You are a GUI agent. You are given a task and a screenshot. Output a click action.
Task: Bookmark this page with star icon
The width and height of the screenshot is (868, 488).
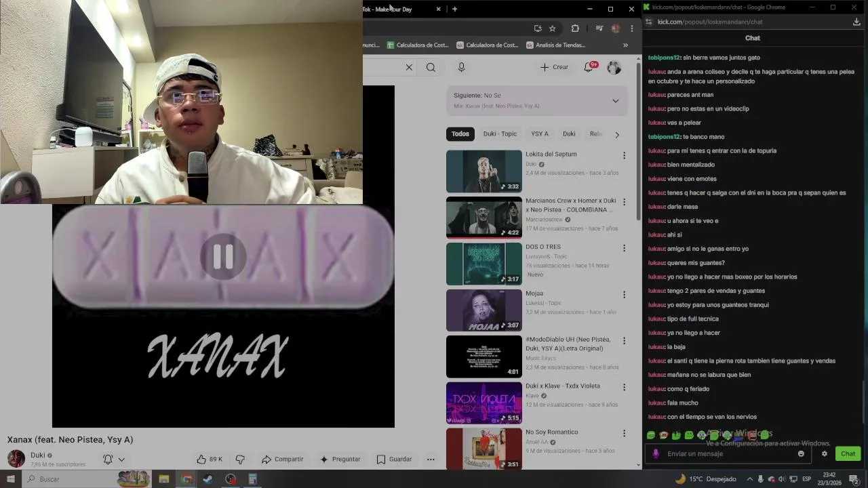553,28
